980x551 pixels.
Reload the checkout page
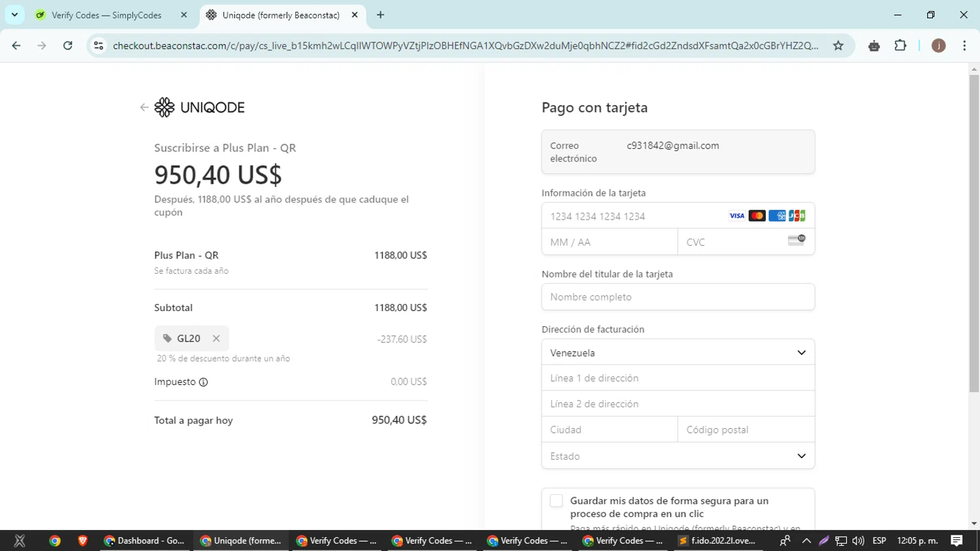click(x=68, y=46)
